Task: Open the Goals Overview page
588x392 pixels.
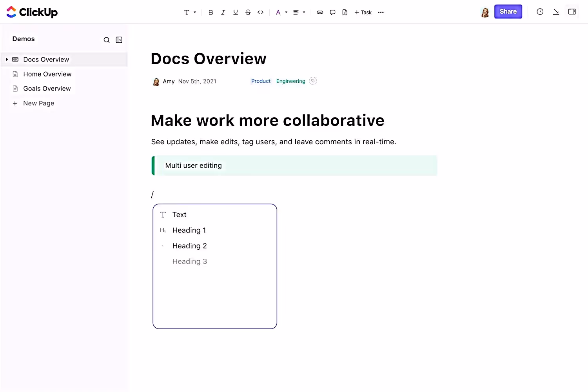Action: click(47, 88)
